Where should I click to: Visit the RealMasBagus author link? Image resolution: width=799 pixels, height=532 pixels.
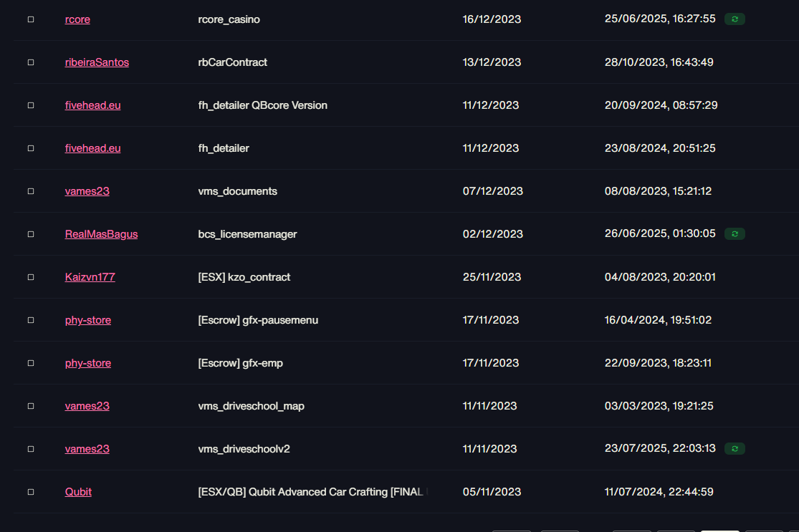[x=102, y=234]
